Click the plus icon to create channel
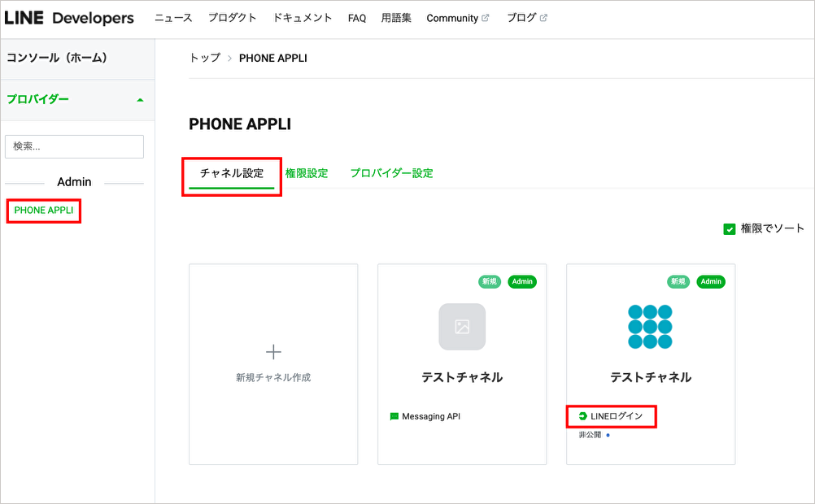The height and width of the screenshot is (504, 815). [x=273, y=352]
